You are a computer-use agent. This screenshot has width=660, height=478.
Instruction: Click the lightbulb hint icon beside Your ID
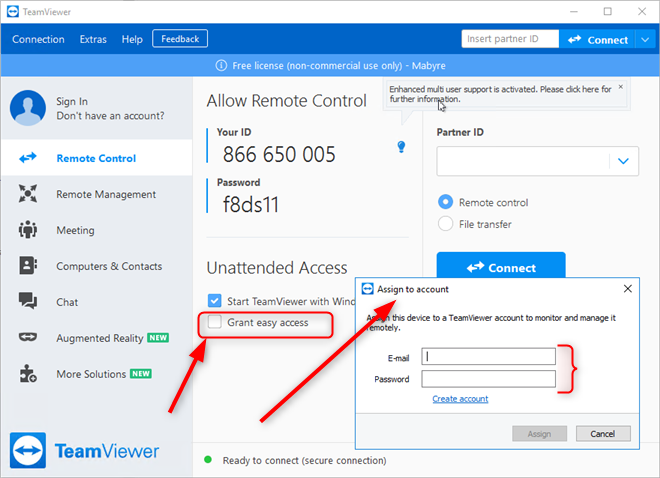pyautogui.click(x=401, y=147)
